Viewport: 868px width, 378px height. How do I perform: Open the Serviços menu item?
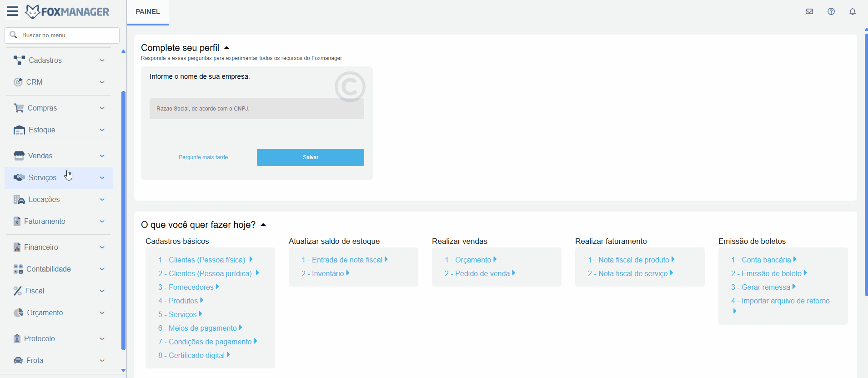[43, 177]
